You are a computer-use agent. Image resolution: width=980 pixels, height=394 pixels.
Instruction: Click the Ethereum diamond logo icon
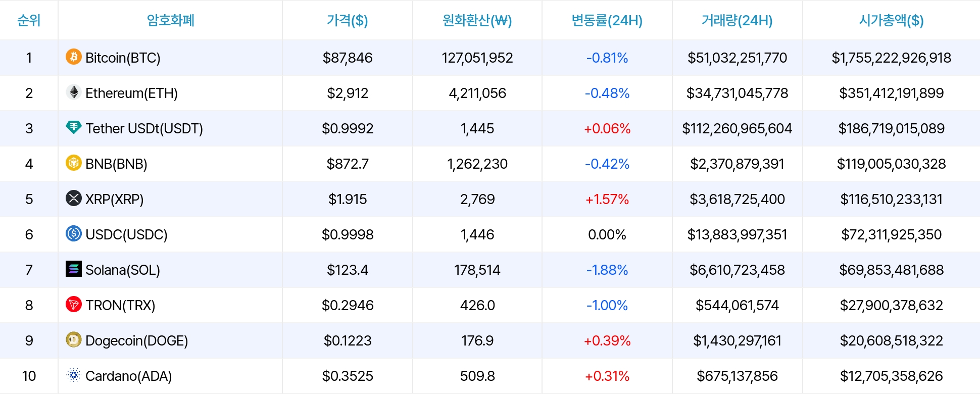(74, 92)
